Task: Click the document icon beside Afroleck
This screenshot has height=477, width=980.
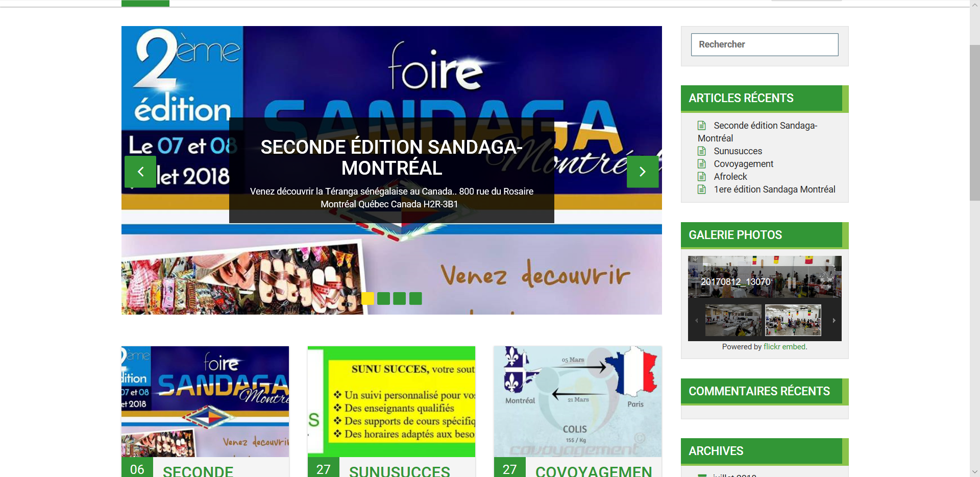Action: tap(702, 177)
